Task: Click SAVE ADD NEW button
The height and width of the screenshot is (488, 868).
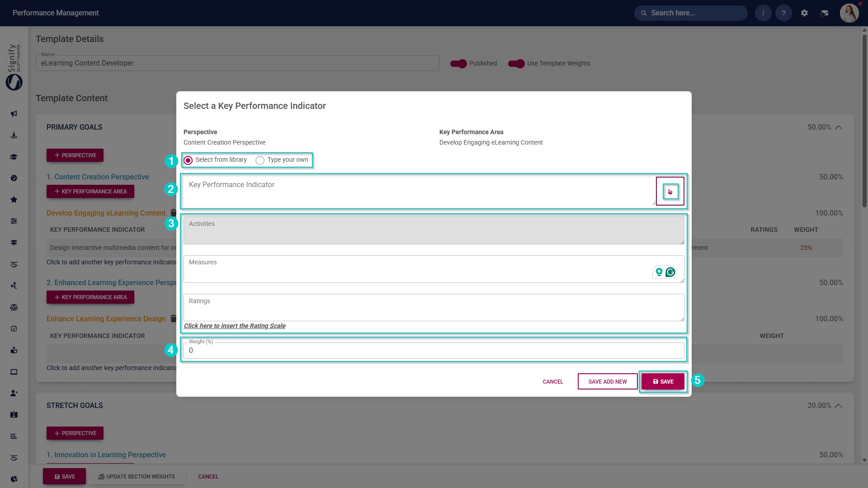Action: click(x=608, y=382)
